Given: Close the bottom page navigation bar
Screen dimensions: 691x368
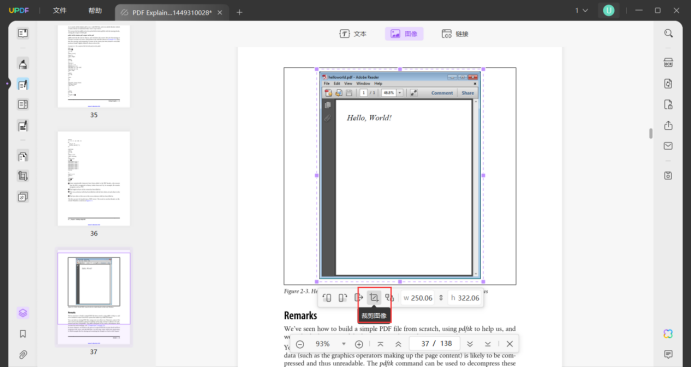Looking at the screenshot, I should coord(510,344).
